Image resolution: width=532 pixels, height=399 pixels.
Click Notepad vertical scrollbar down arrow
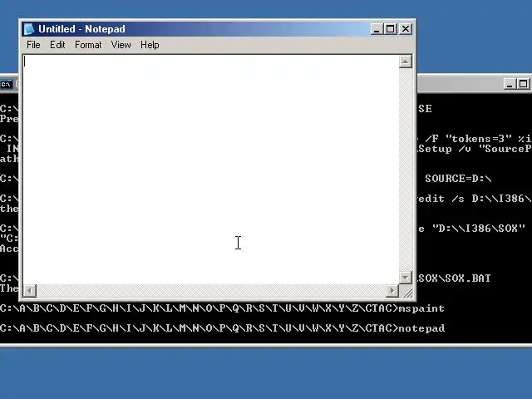coord(405,278)
